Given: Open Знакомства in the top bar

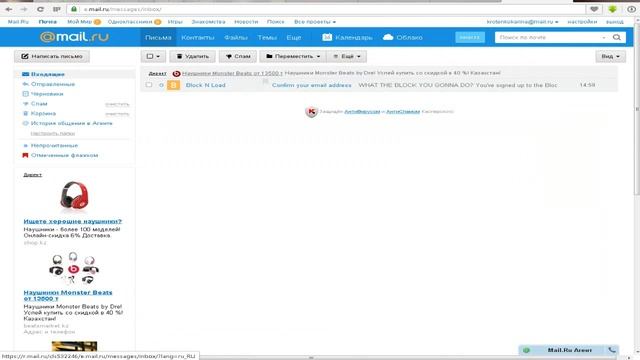Looking at the screenshot, I should (x=208, y=22).
